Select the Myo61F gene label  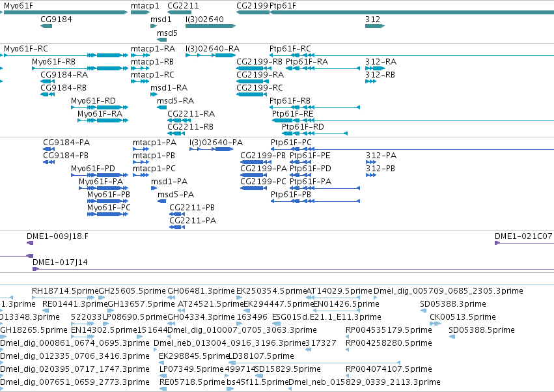click(x=18, y=6)
